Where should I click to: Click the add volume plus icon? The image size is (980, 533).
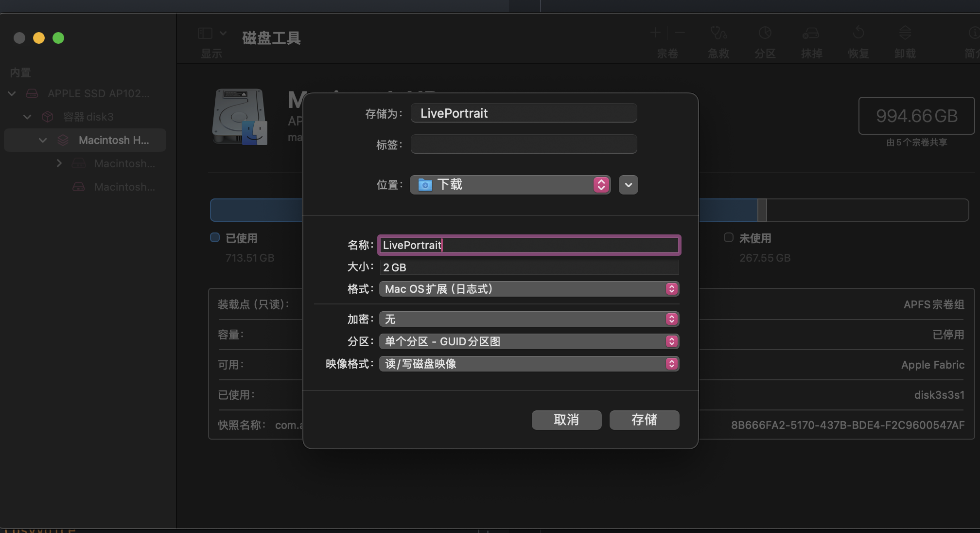point(655,33)
